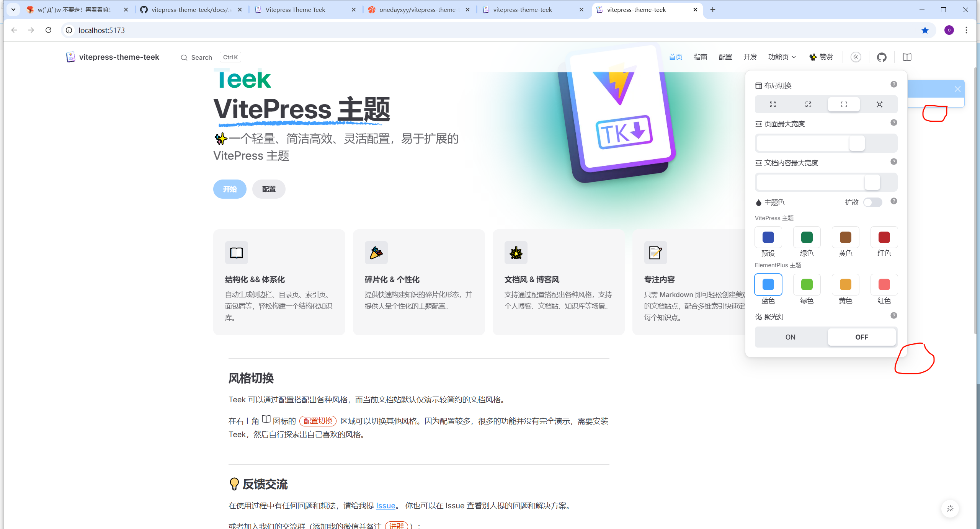Toggle light/dark appearance switch
The image size is (980, 529).
pos(856,57)
